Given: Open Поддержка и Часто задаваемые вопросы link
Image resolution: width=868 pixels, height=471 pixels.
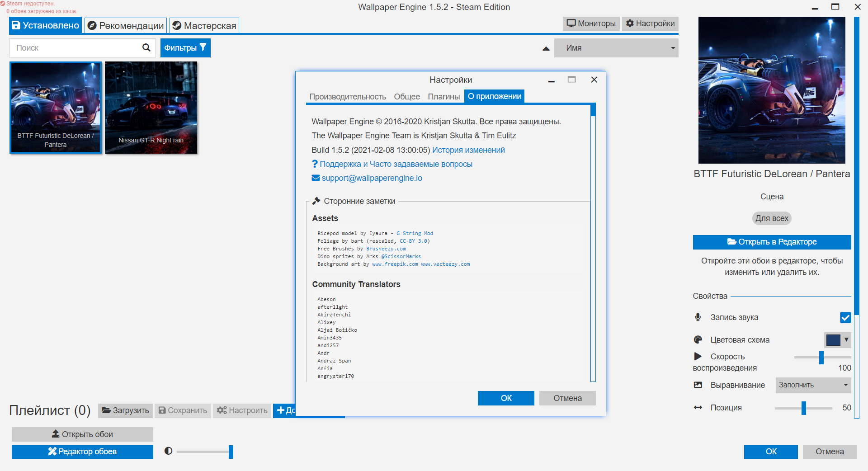Looking at the screenshot, I should 396,164.
